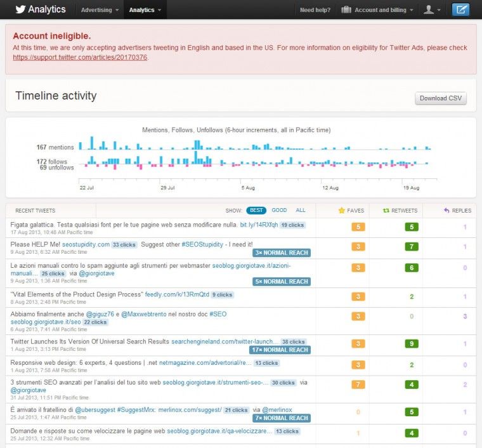Image resolution: width=482 pixels, height=448 pixels.
Task: Click the 22 clicks badge
Action: [x=95, y=322]
